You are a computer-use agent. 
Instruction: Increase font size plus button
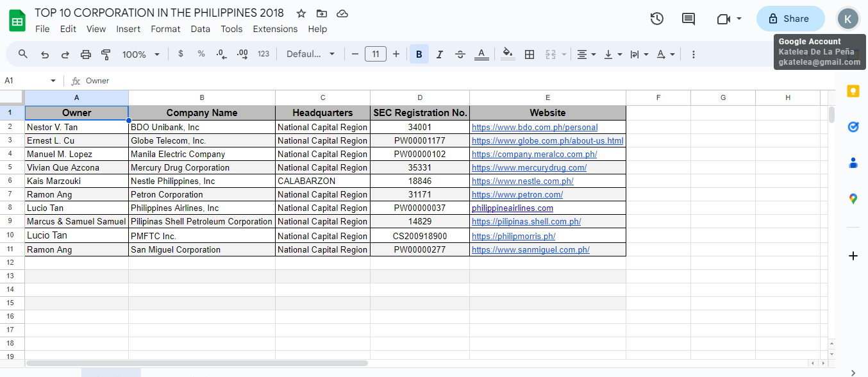click(396, 54)
